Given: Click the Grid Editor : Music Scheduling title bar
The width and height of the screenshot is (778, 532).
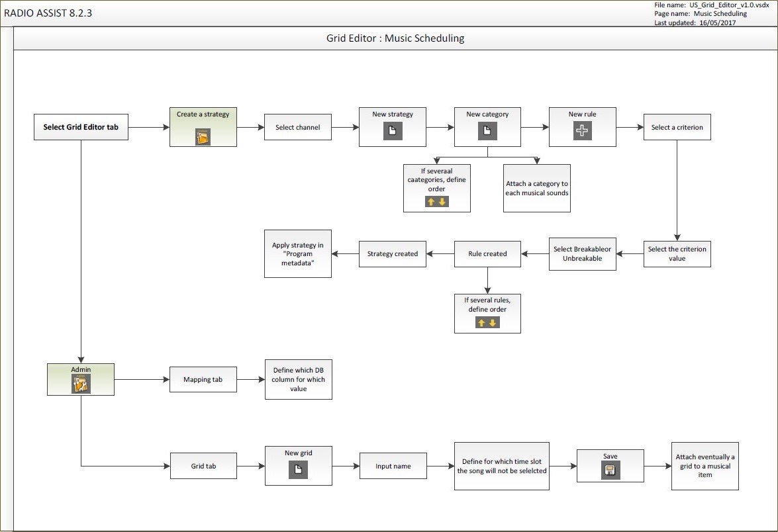Looking at the screenshot, I should point(395,38).
